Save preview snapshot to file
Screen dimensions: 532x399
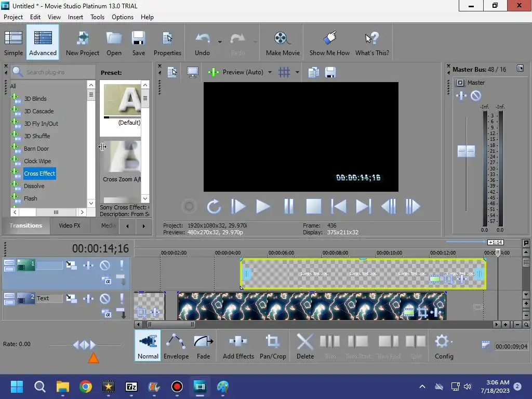(x=330, y=72)
